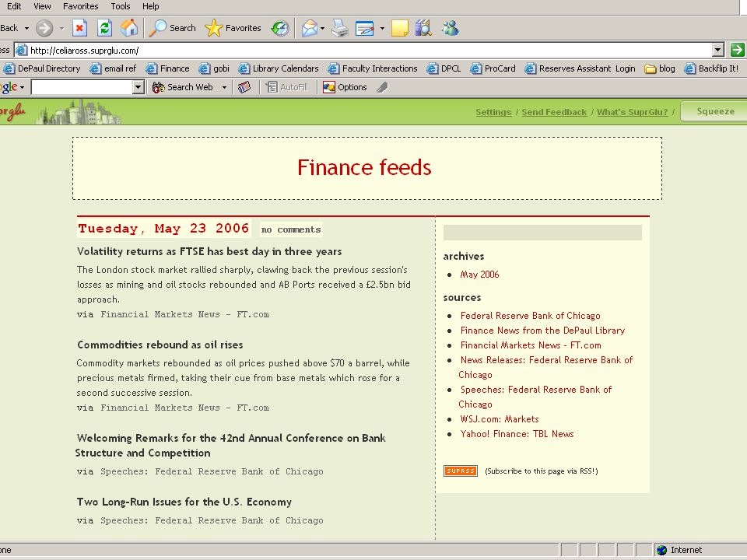
Task: Open the History clock icon
Action: click(280, 28)
